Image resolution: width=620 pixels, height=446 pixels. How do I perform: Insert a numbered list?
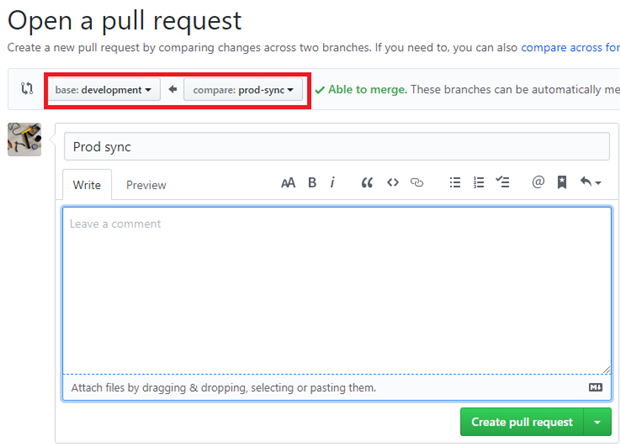479,183
